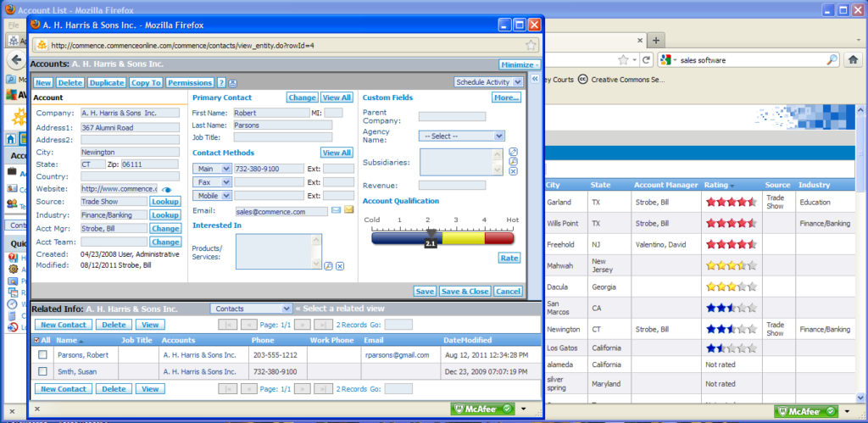Sort by Rating column in Account List
868x423 pixels.
point(715,185)
